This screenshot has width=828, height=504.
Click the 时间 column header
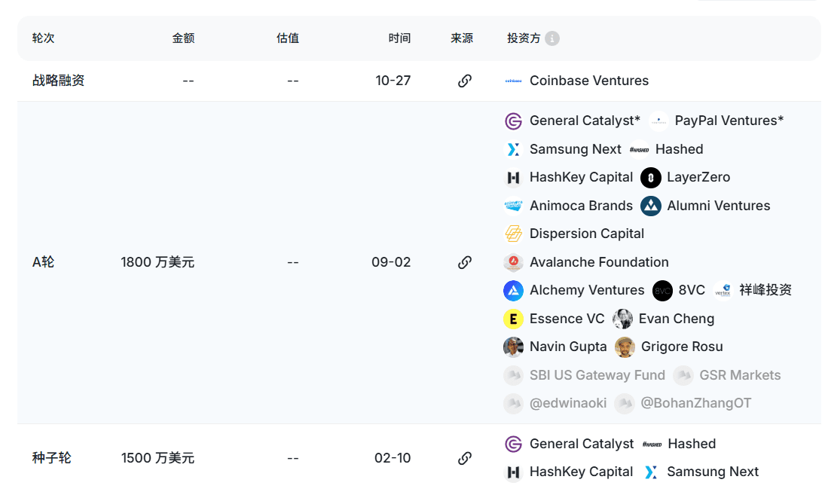tap(399, 38)
